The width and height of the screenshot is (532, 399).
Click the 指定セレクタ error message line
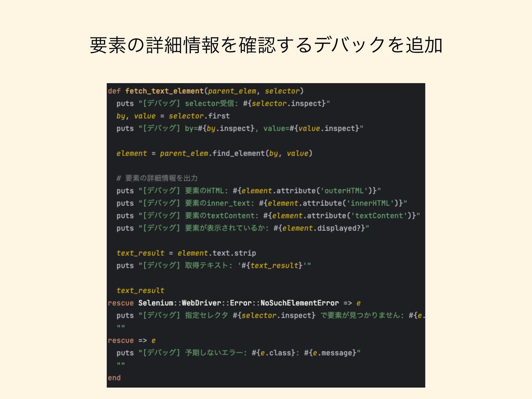[271, 316]
